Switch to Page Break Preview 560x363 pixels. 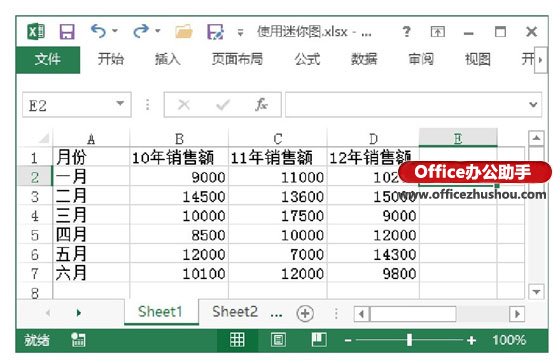coord(319,339)
